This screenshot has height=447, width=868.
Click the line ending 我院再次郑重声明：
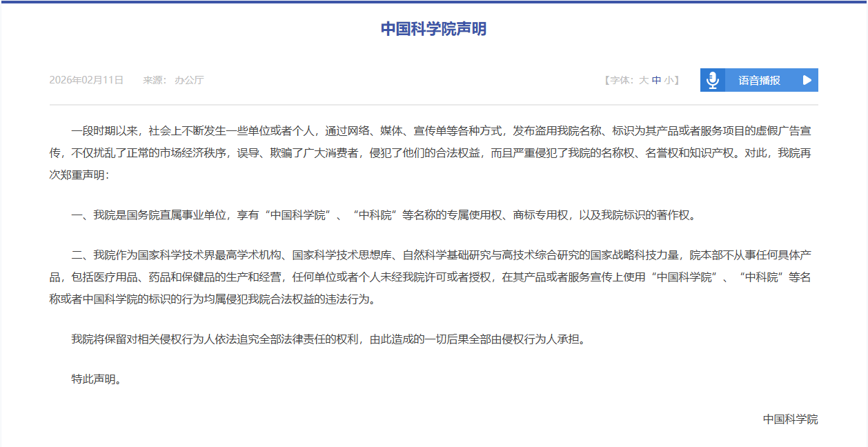75,175
